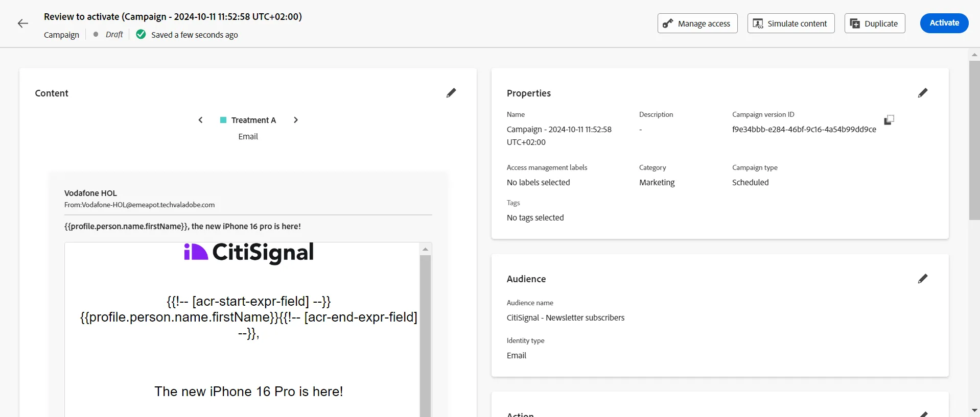Click the green saved checkmark icon
This screenshot has height=417, width=980.
(x=141, y=34)
